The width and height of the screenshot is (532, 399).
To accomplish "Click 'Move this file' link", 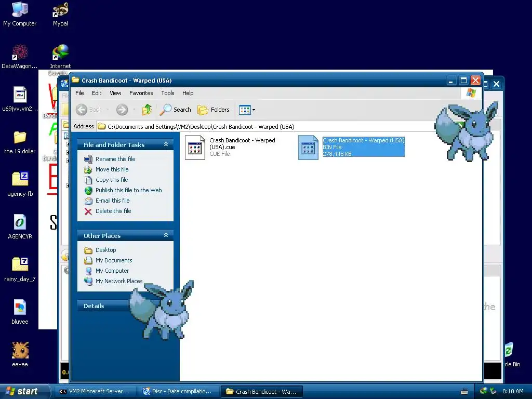I will coord(112,169).
